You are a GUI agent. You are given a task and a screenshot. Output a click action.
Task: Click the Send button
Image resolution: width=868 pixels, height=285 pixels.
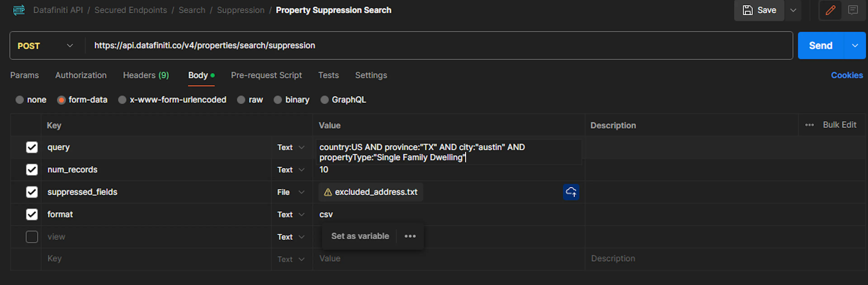coord(820,45)
